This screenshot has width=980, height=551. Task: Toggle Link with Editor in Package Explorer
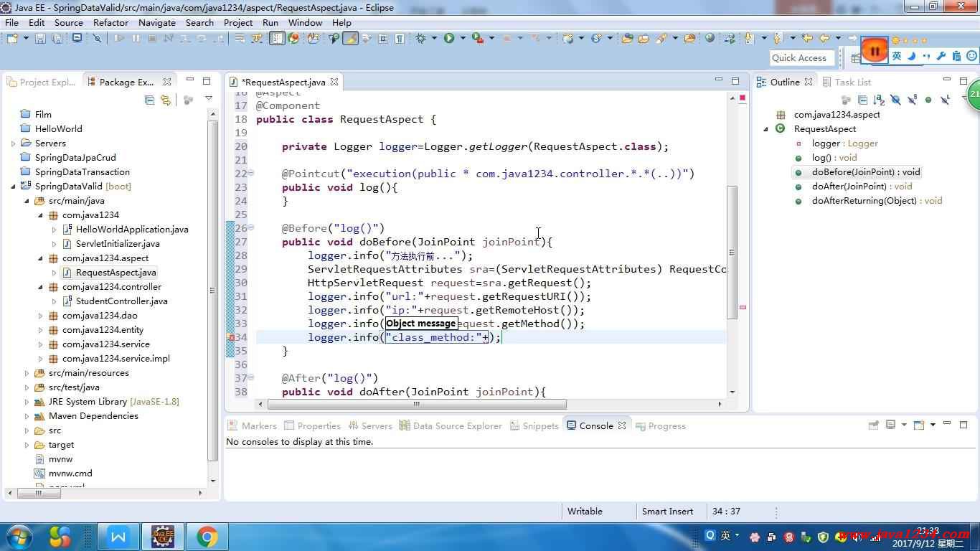click(x=166, y=100)
